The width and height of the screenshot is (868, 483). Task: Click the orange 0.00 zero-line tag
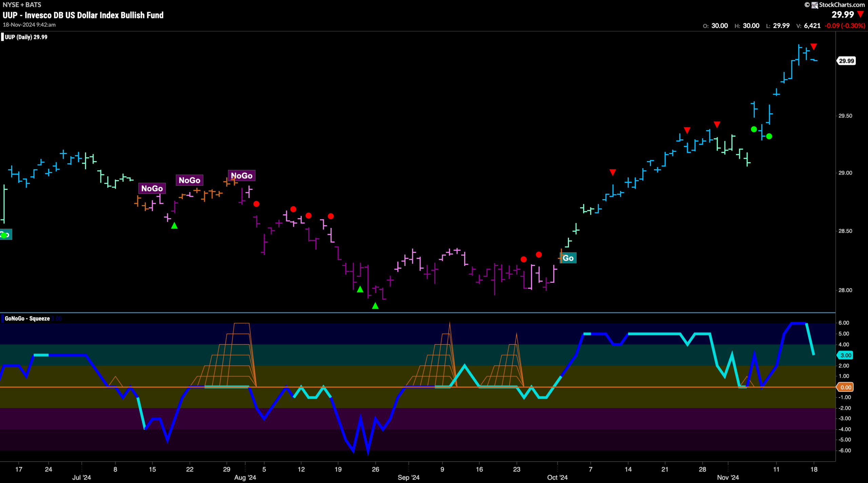[x=846, y=387]
